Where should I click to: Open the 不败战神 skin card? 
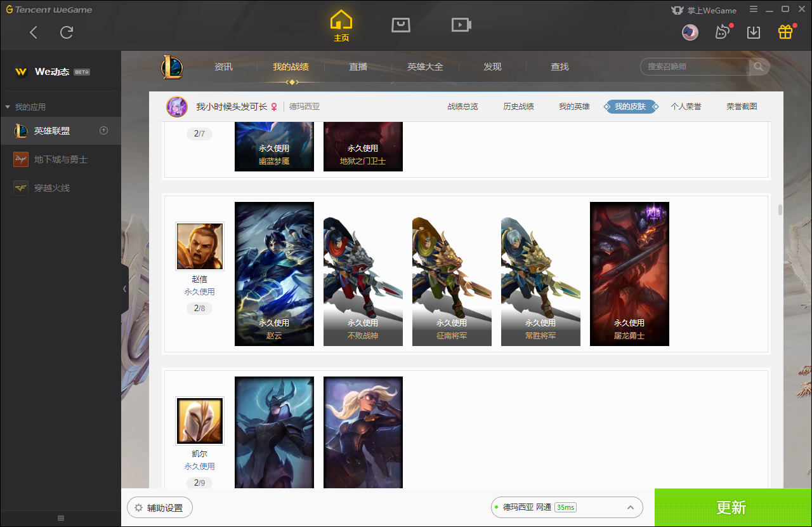coord(363,274)
